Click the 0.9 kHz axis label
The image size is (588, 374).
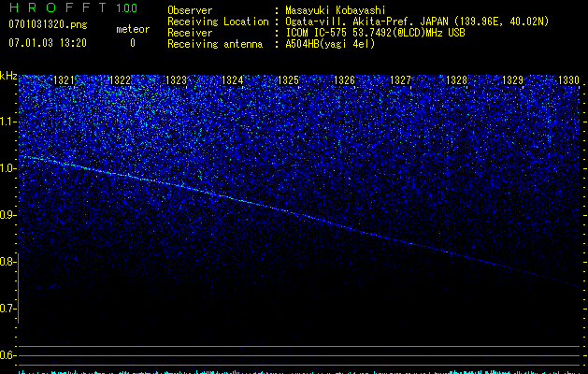click(7, 215)
